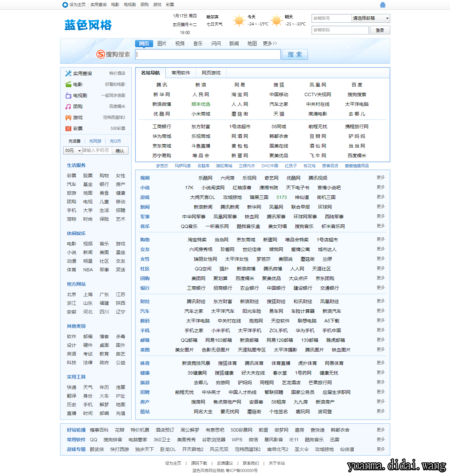Open the 请选择邮箱 mailbox dropdown
The image size is (450, 476).
371,18
